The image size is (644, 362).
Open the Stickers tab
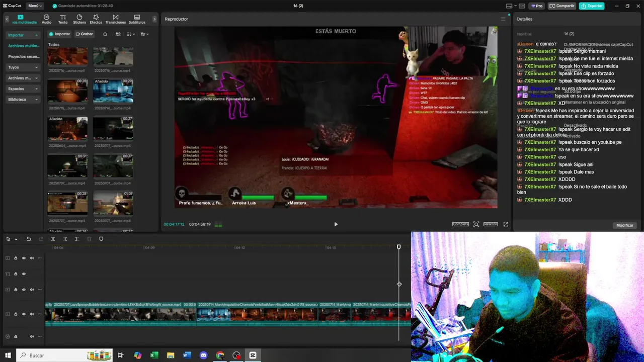click(x=79, y=19)
